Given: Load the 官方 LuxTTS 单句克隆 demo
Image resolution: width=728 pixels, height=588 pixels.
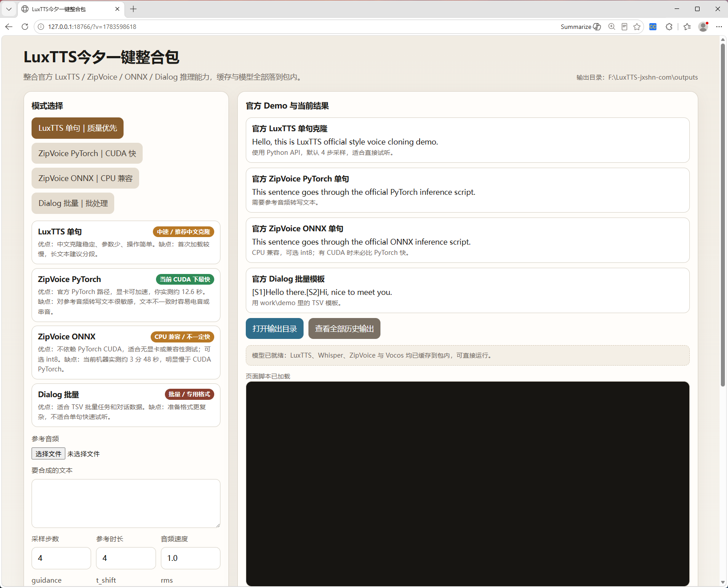Looking at the screenshot, I should tap(468, 140).
